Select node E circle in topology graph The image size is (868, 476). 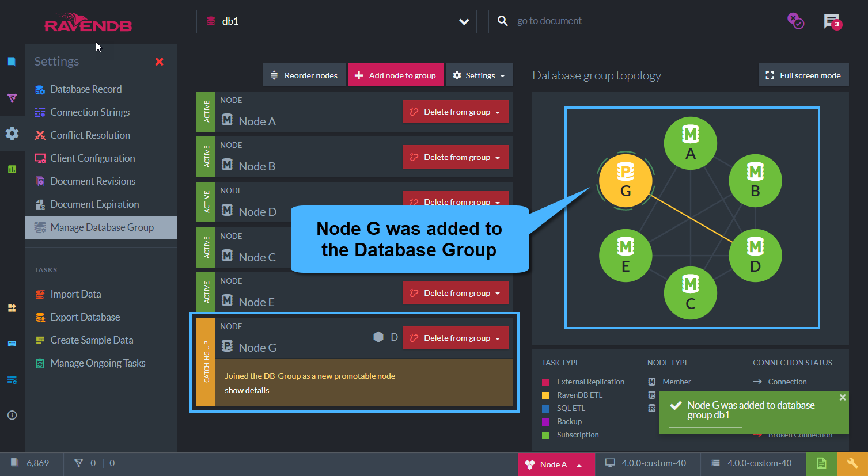tap(626, 256)
